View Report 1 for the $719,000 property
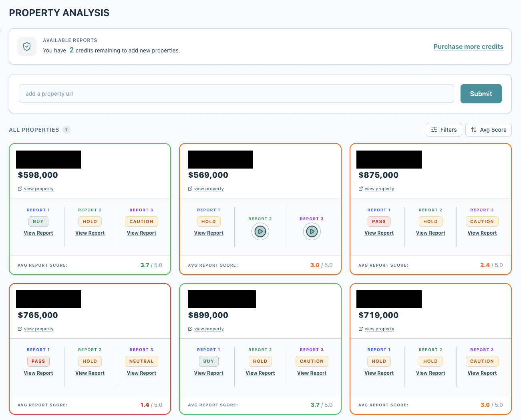Image resolution: width=521 pixels, height=420 pixels. coord(379,373)
